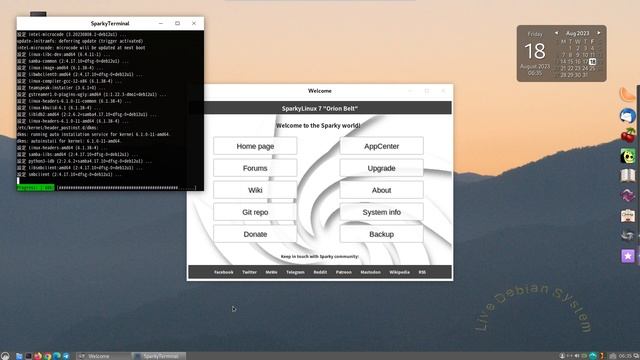
Task: Open the open-book icon in dock
Action: (628, 176)
